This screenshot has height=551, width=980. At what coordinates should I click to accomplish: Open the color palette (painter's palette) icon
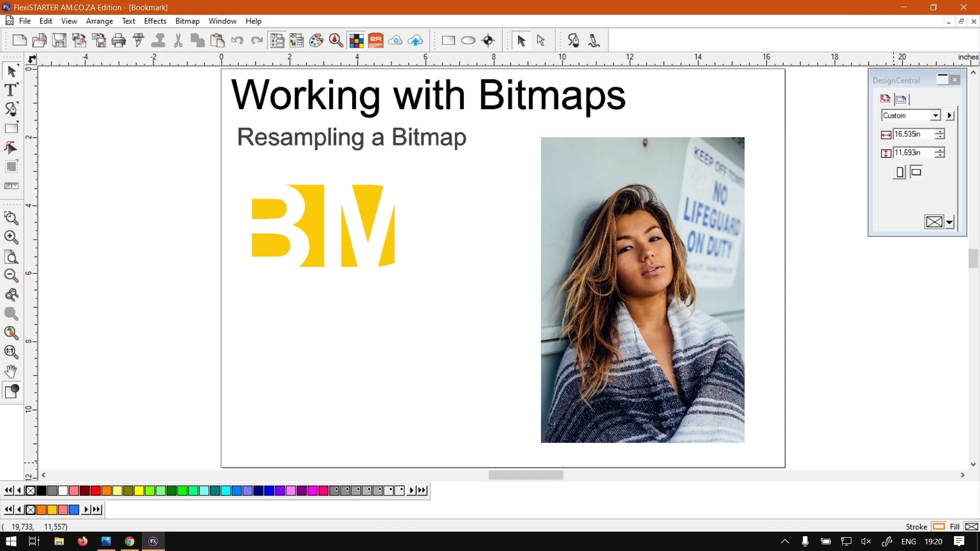[316, 40]
